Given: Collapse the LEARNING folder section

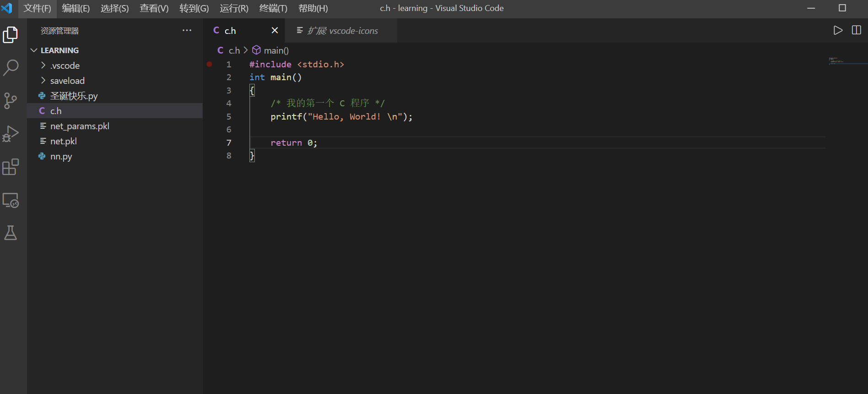Looking at the screenshot, I should (x=34, y=50).
